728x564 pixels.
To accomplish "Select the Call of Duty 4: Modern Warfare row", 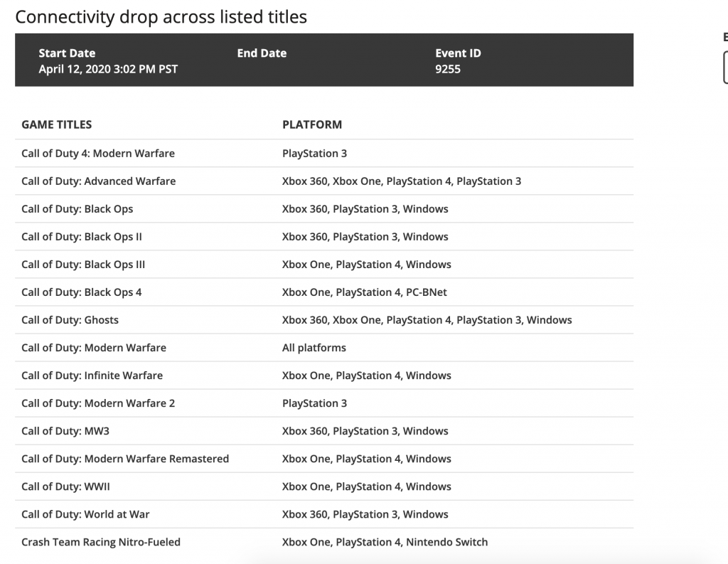I will coord(98,154).
